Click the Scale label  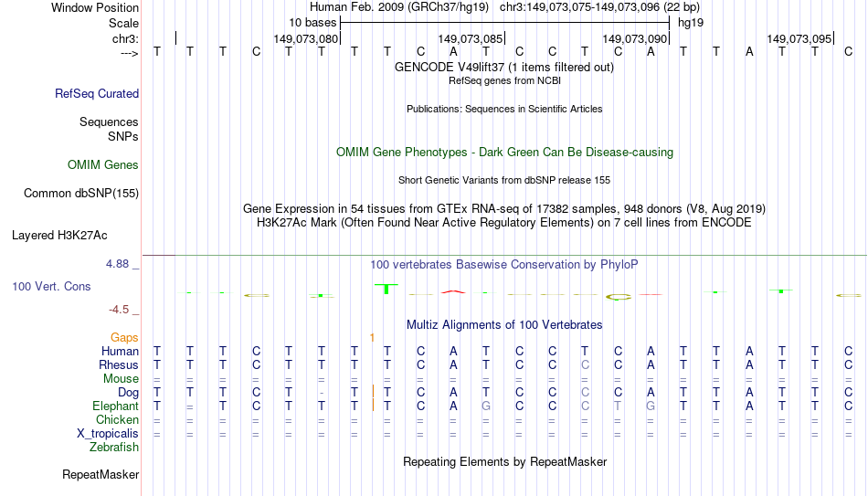click(123, 23)
